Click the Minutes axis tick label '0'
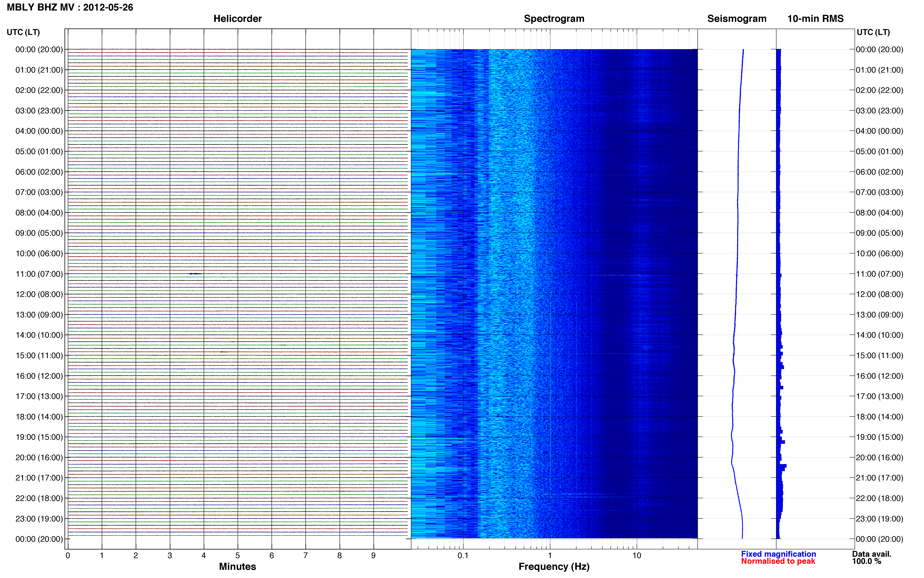The width and height of the screenshot is (924, 578). [x=68, y=556]
